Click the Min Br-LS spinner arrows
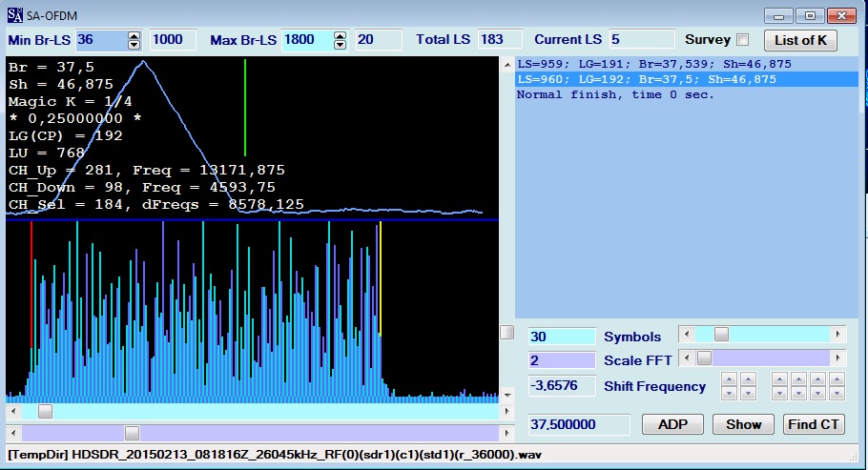The image size is (868, 470). click(x=134, y=40)
